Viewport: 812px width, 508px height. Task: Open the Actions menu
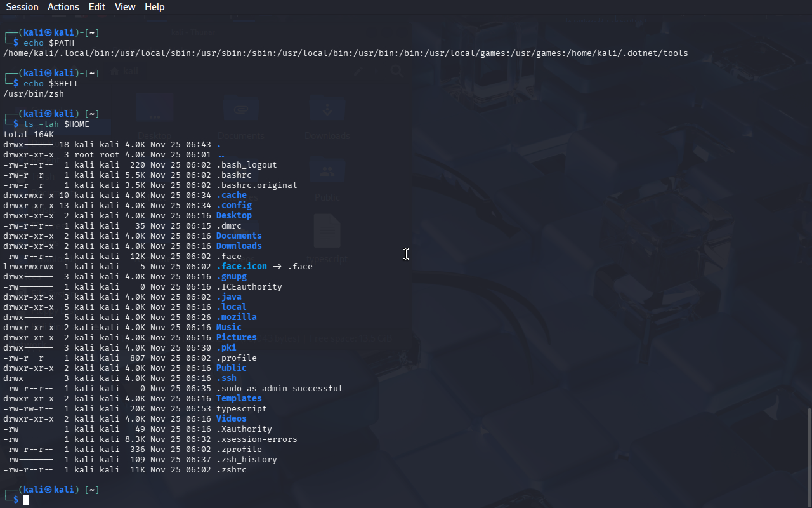tap(63, 7)
